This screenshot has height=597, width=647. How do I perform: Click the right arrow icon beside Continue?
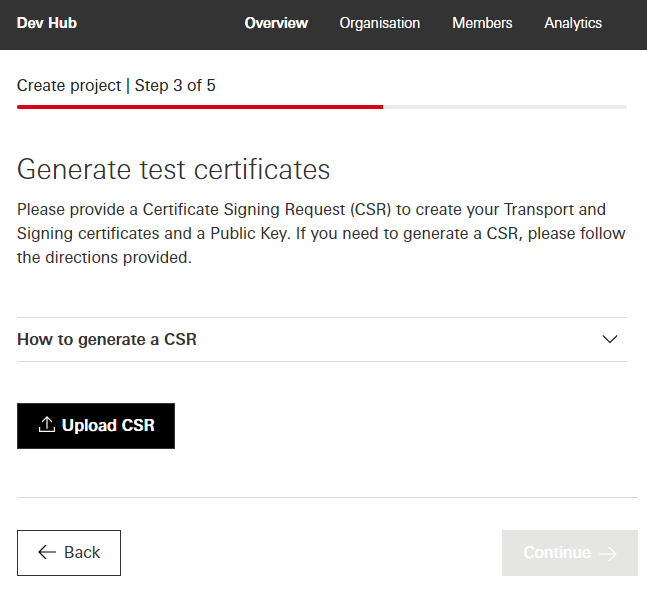(607, 553)
